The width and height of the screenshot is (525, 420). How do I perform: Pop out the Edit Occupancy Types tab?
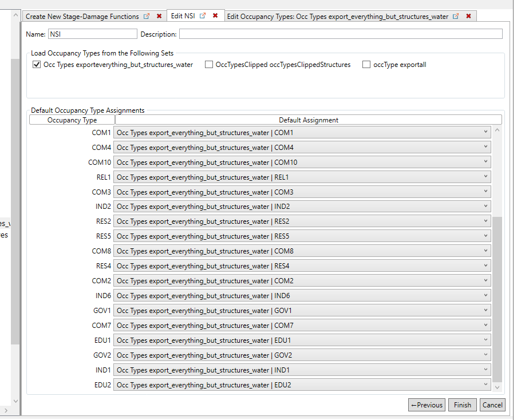tap(455, 16)
